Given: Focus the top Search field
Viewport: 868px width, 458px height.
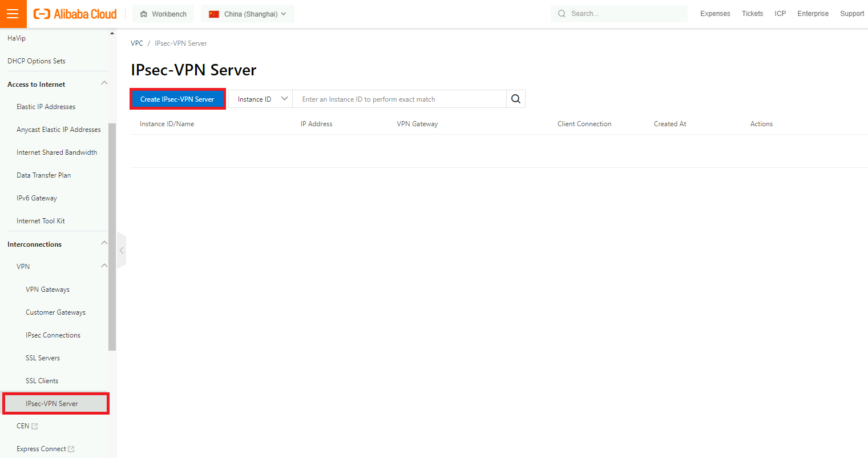Looking at the screenshot, I should pyautogui.click(x=619, y=14).
